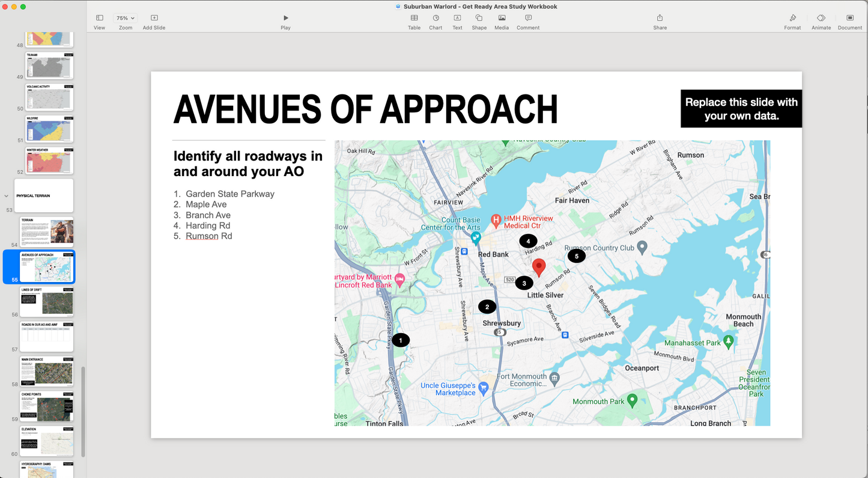Select the Physical Terrain slide 53
This screenshot has width=868, height=478.
pos(44,195)
